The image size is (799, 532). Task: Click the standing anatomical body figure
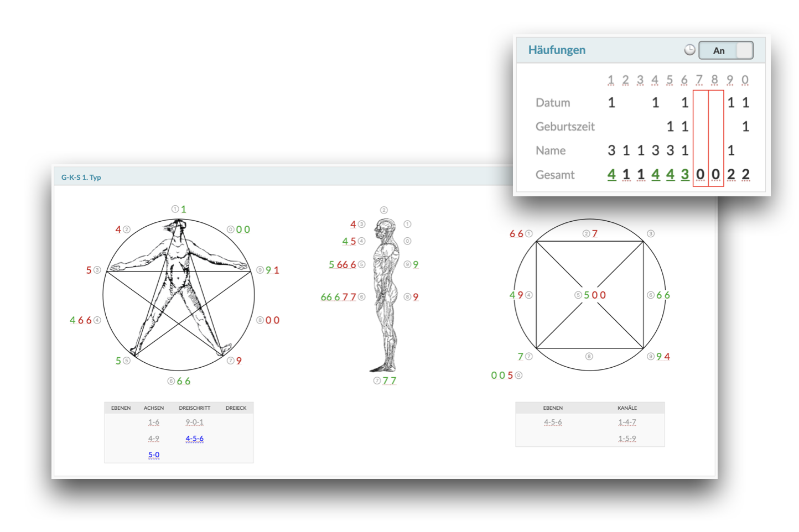click(386, 295)
